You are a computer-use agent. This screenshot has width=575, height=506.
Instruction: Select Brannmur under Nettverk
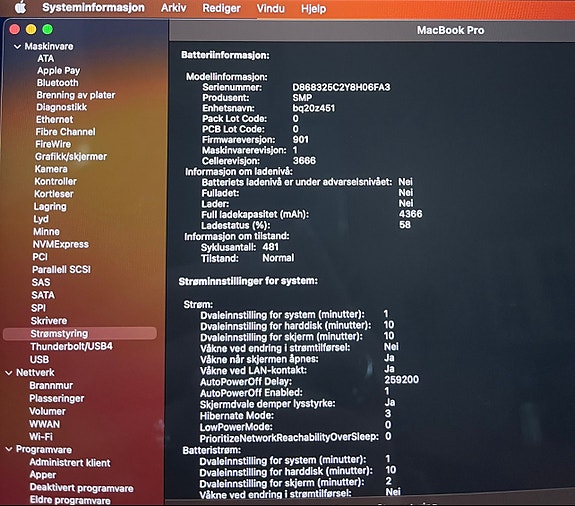51,386
